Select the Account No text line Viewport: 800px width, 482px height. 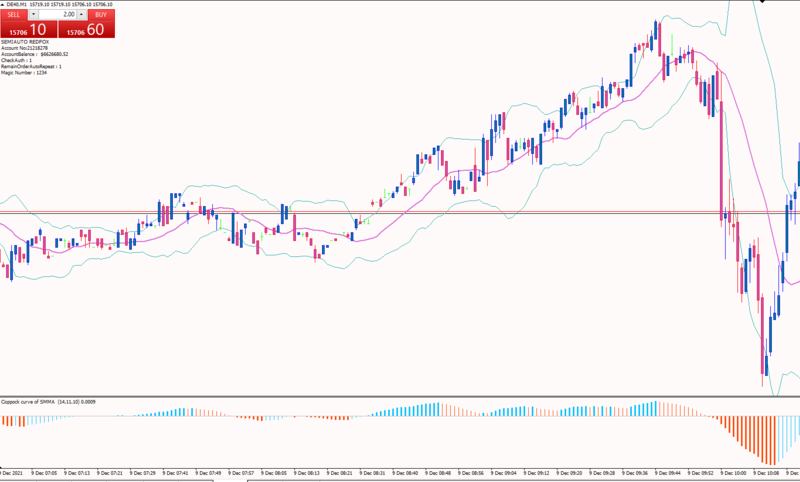click(24, 48)
